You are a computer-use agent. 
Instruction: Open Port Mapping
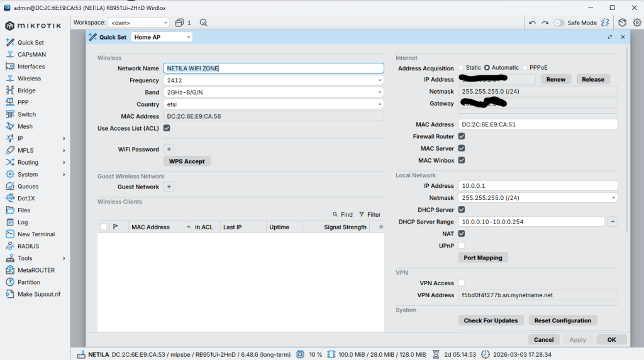click(x=483, y=258)
